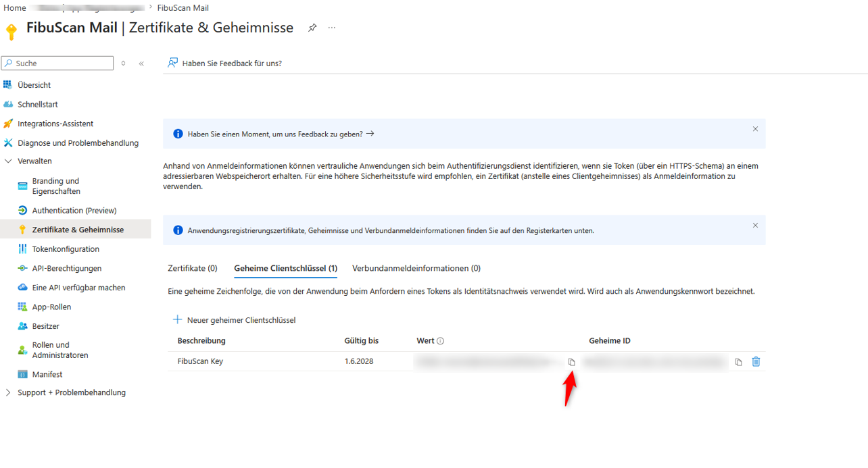
Task: Open Verbundanmeldeinformationen (0) tab
Action: coord(416,268)
